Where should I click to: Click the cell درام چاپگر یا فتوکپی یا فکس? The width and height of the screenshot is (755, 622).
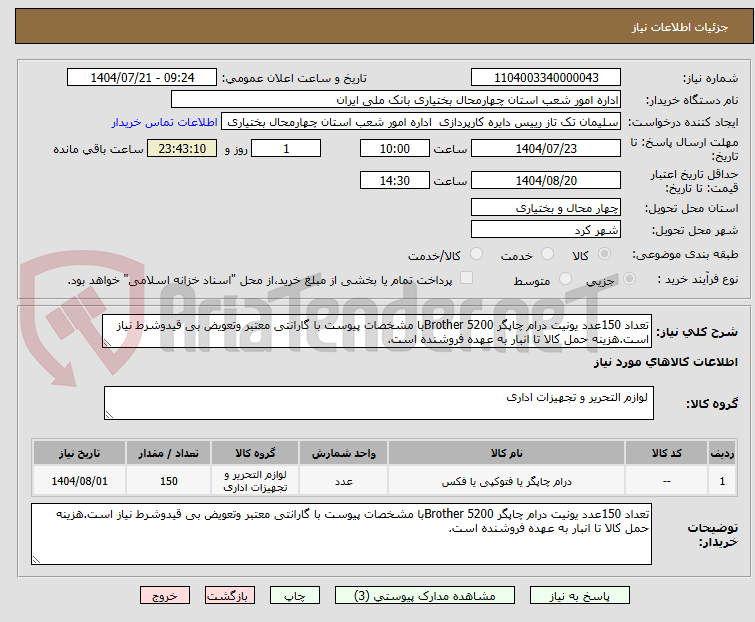(x=507, y=481)
